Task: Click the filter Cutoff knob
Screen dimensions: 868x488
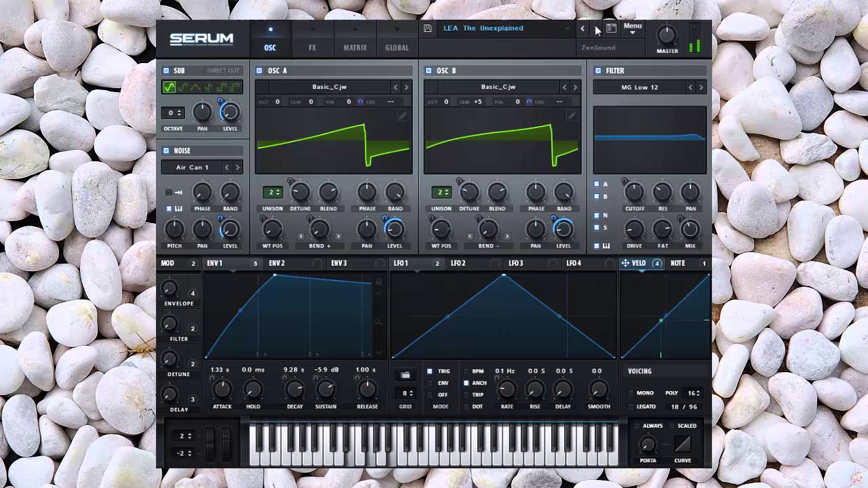Action: coord(634,192)
